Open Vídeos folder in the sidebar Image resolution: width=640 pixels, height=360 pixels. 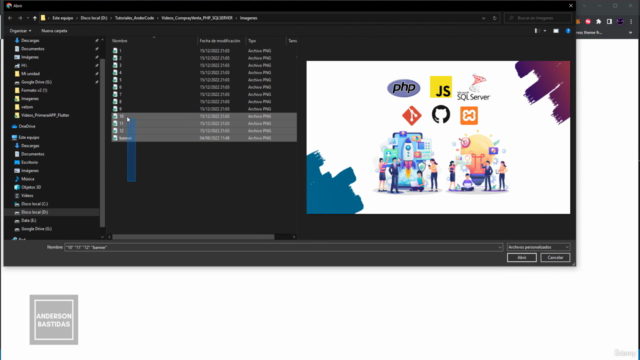pos(27,196)
